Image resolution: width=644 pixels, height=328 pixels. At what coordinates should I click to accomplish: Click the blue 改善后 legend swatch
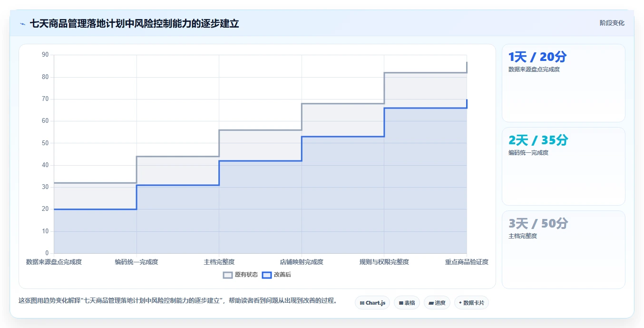coord(267,275)
